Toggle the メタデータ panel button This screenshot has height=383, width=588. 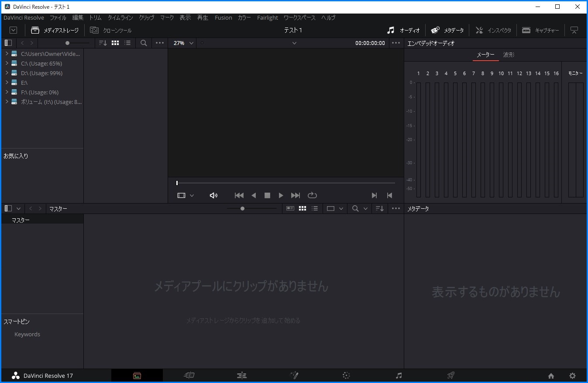(447, 30)
